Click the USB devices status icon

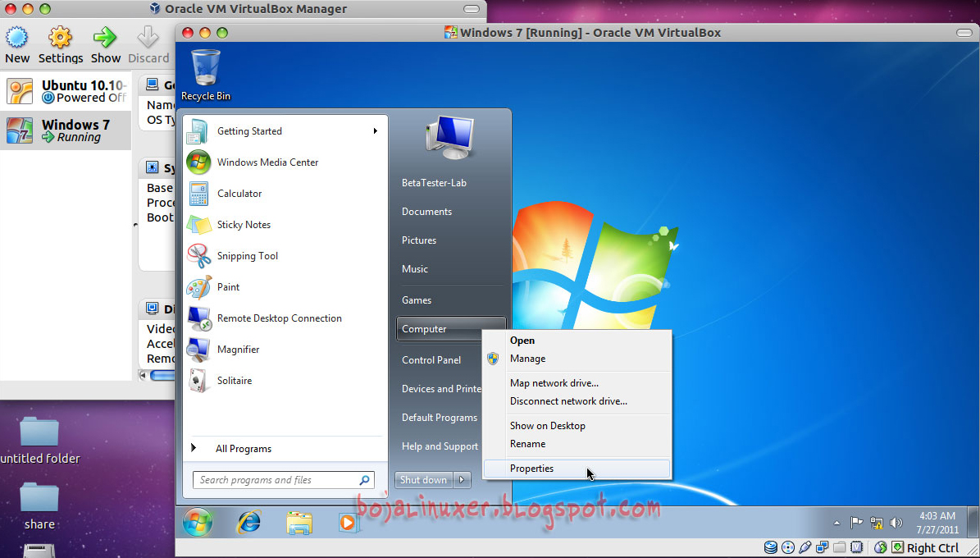(x=805, y=548)
